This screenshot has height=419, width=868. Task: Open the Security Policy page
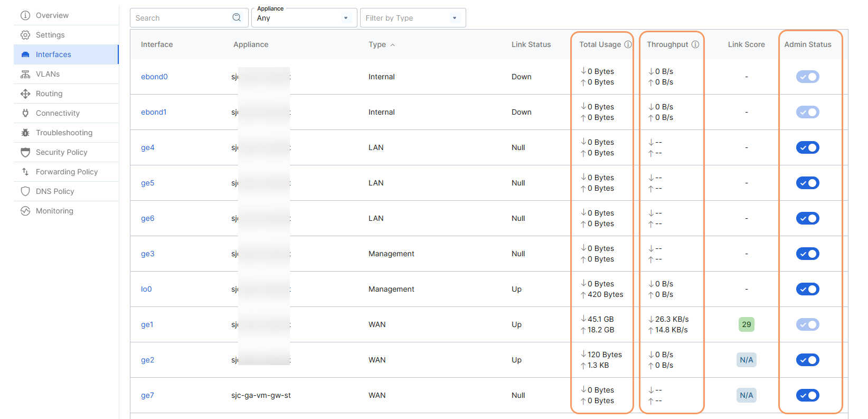point(66,152)
